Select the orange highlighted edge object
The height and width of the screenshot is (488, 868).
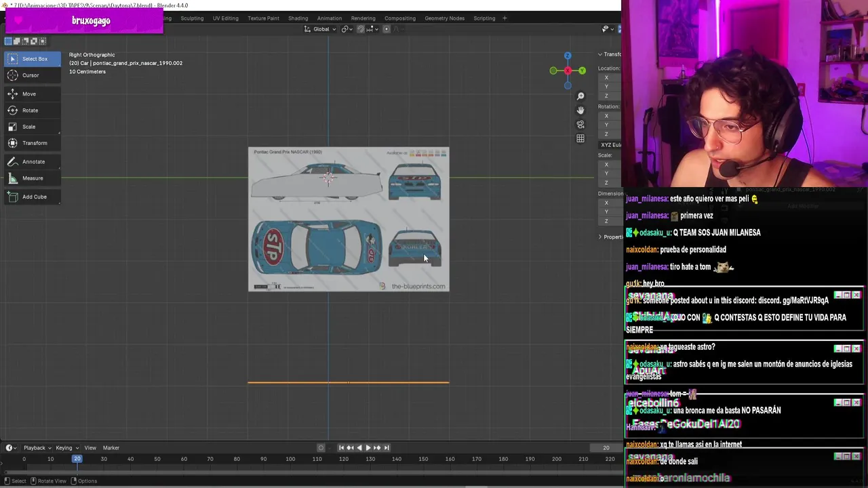(x=349, y=382)
